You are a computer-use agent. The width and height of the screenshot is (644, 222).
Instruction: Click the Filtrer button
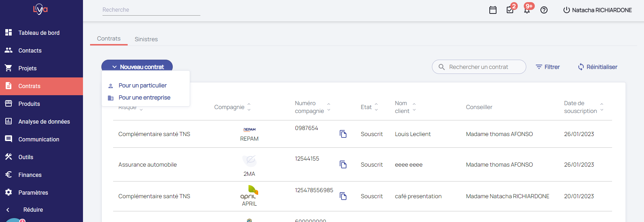click(x=548, y=67)
